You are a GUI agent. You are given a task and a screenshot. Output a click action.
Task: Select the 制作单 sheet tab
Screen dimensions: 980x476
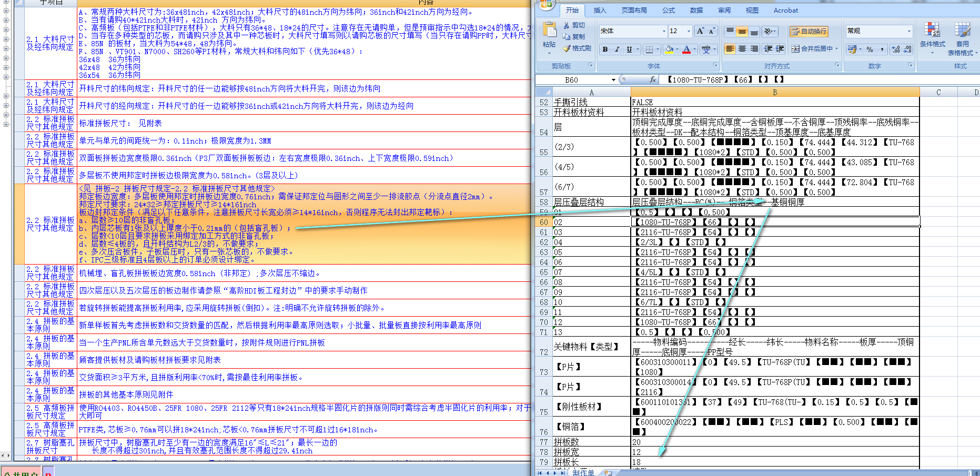click(583, 473)
